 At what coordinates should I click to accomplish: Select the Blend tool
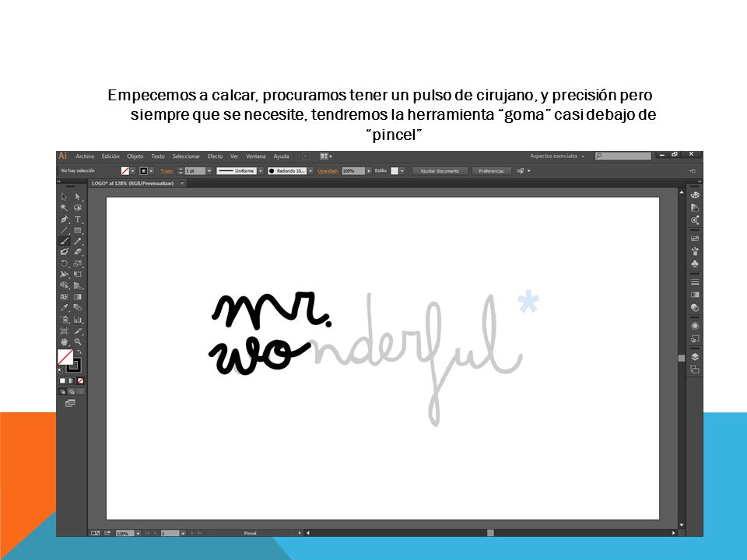coord(78,308)
